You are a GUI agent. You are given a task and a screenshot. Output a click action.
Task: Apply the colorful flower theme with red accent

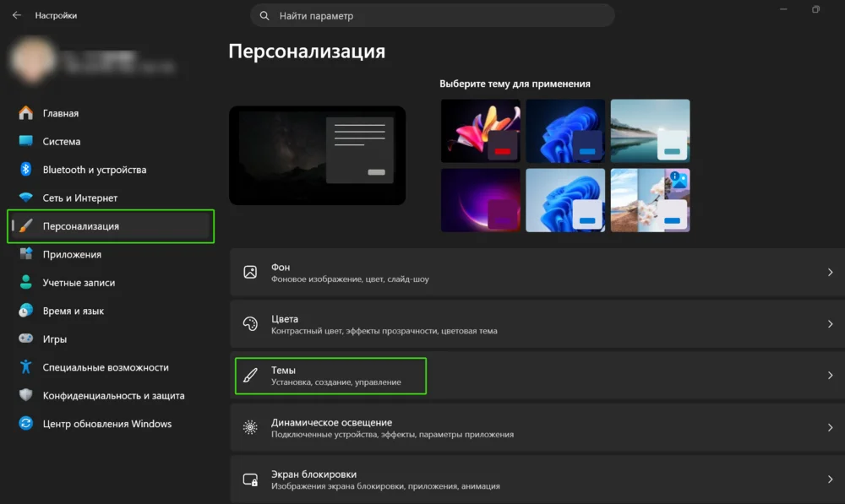[480, 131]
